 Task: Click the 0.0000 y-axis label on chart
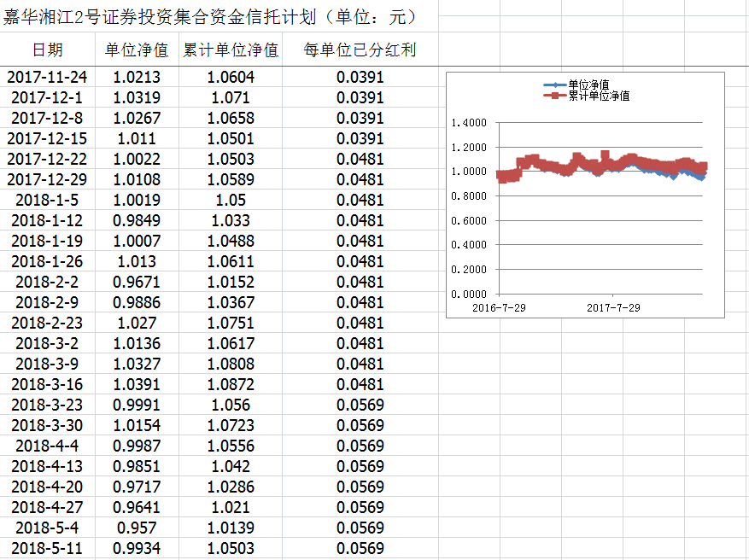467,294
